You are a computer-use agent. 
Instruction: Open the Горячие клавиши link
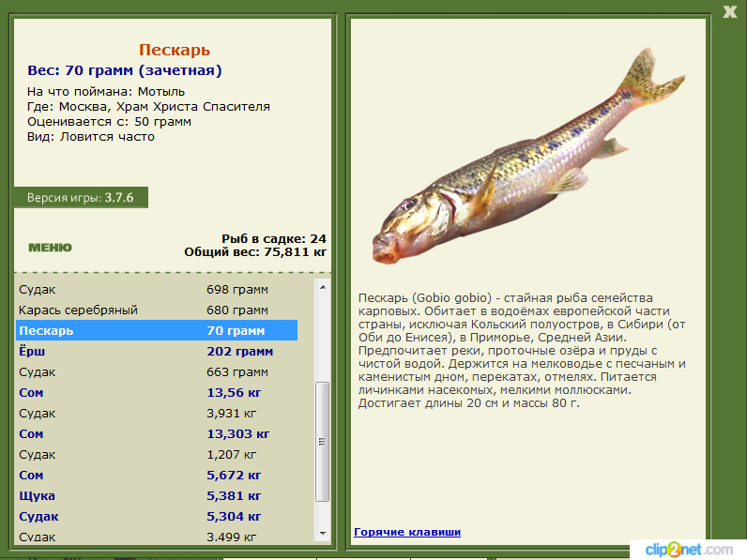point(407,532)
